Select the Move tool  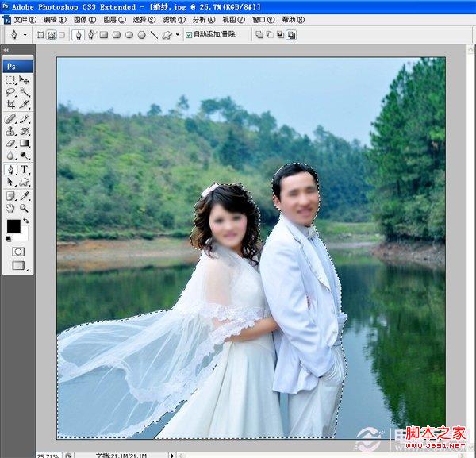point(25,80)
